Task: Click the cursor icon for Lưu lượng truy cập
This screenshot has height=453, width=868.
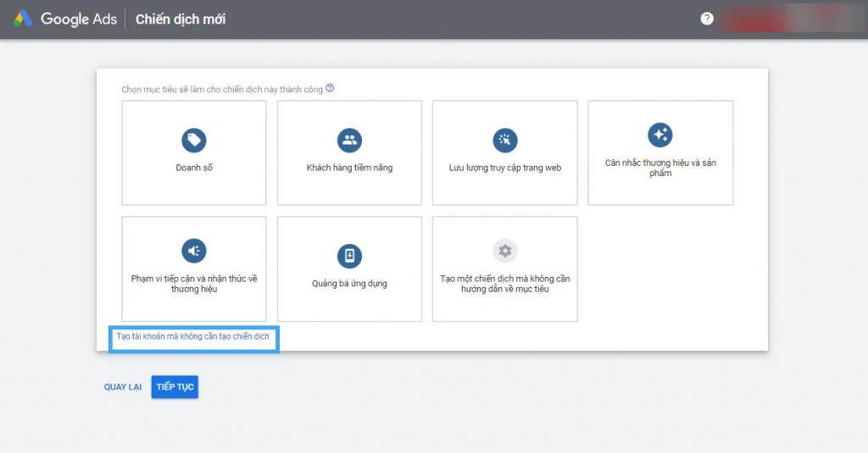Action: click(x=505, y=140)
